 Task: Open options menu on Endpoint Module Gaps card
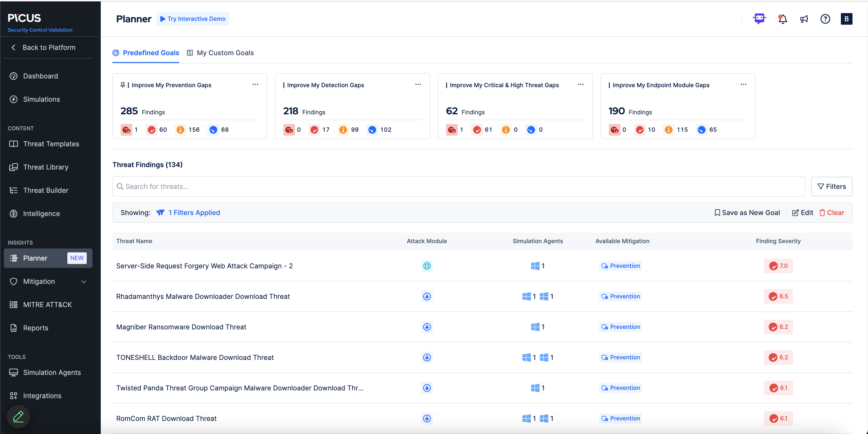point(743,84)
